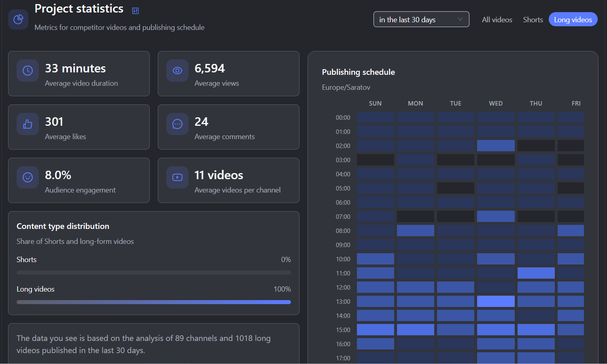Click the 'WED' column header

click(x=496, y=104)
